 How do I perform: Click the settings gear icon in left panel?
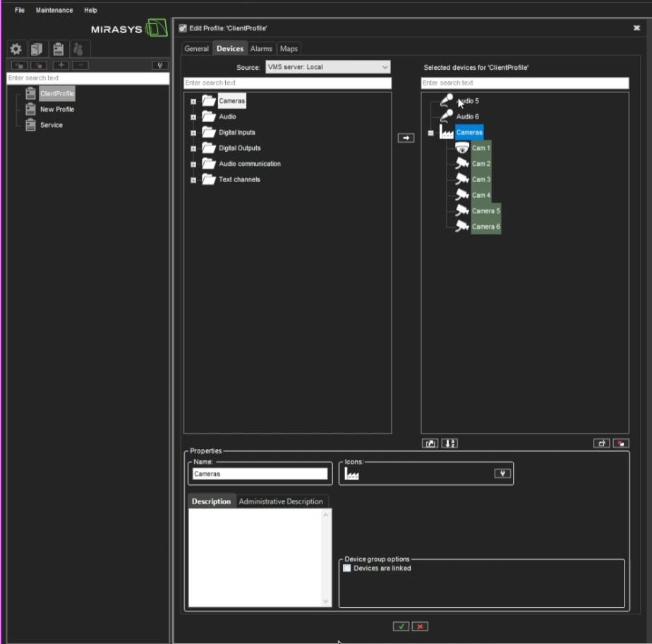[x=16, y=49]
